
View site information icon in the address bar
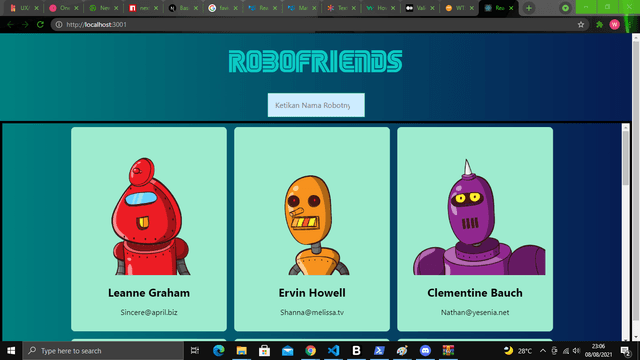[x=59, y=24]
